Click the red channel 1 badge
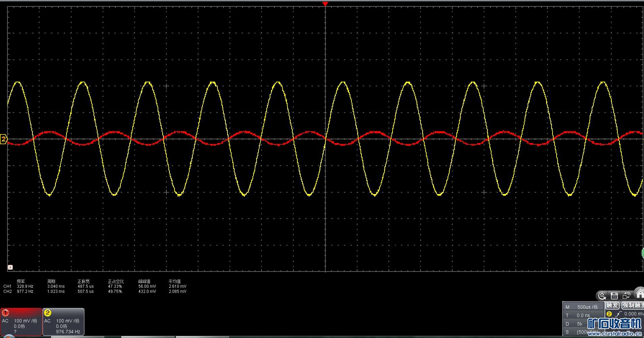The width and height of the screenshot is (644, 338). 5,313
